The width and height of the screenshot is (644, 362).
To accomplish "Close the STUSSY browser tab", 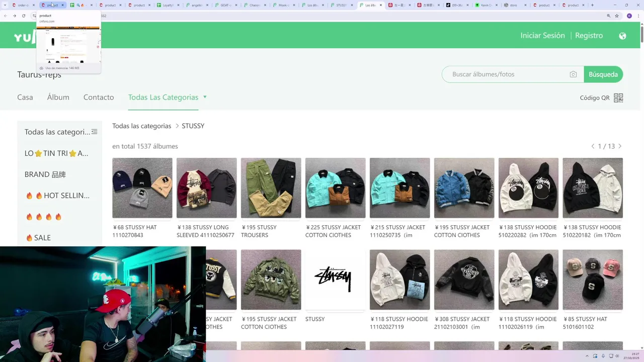I will pos(352,5).
